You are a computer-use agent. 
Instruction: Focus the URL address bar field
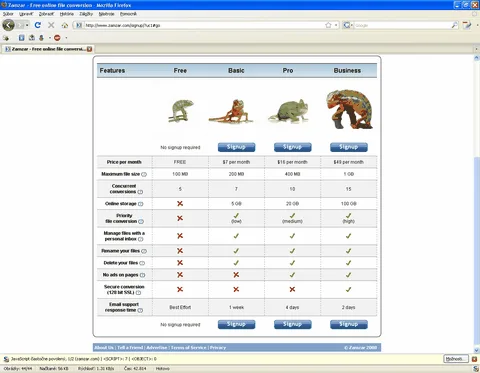tap(204, 25)
